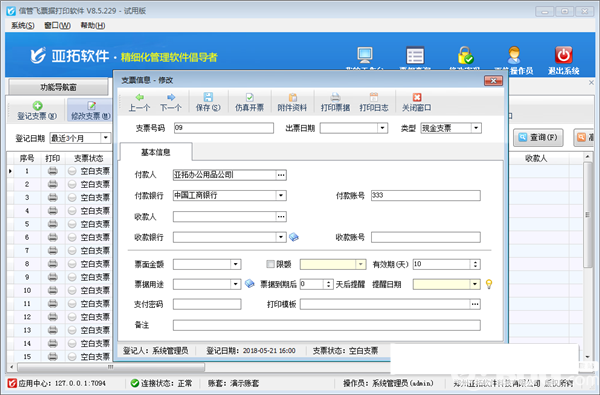Click the blue icon beside 票据用途
The width and height of the screenshot is (600, 395).
[x=249, y=284]
